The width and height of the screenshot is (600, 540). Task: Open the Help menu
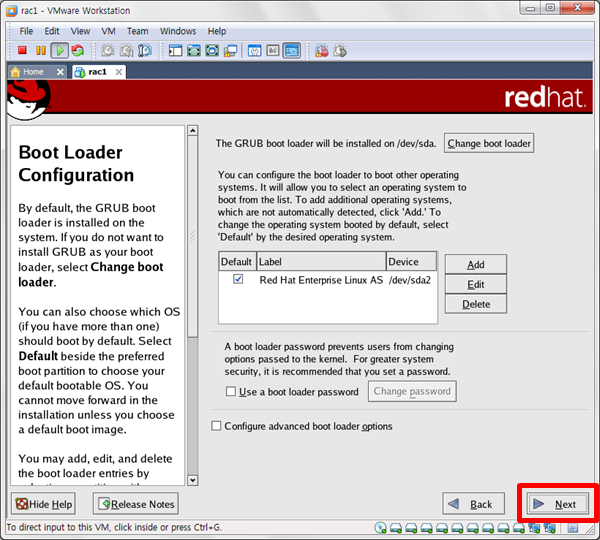[217, 31]
